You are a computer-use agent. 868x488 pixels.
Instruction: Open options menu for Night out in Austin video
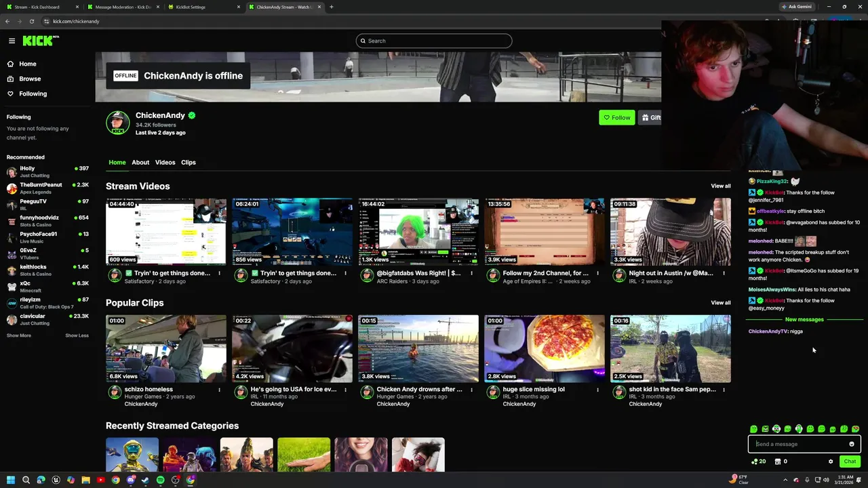724,273
